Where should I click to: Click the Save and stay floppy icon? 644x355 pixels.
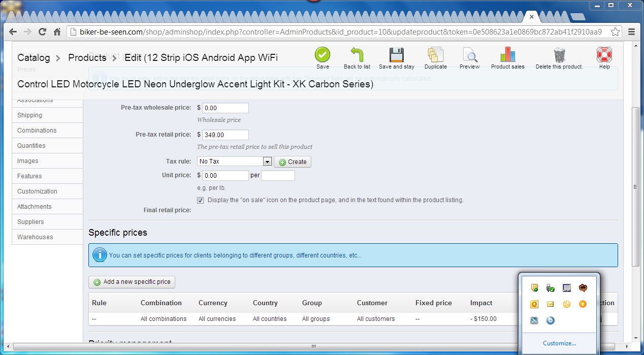(397, 54)
